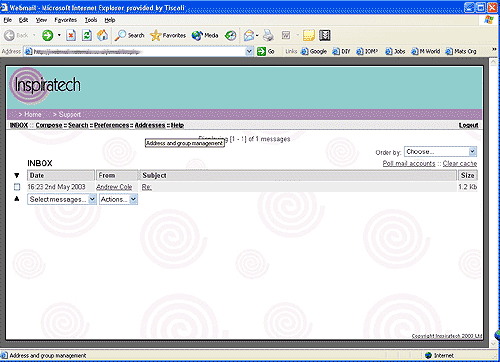Click the Search magnifier toolbar button
The image size is (500, 362).
coord(129,35)
